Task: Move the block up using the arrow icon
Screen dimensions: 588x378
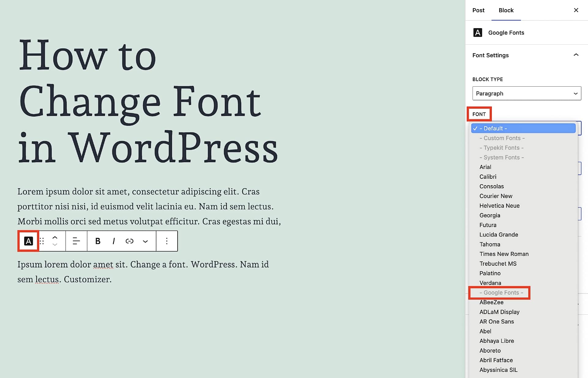Action: click(55, 237)
